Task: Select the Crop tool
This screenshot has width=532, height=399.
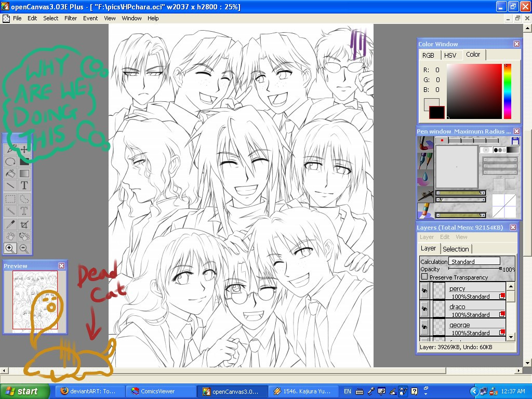Action: click(x=24, y=224)
